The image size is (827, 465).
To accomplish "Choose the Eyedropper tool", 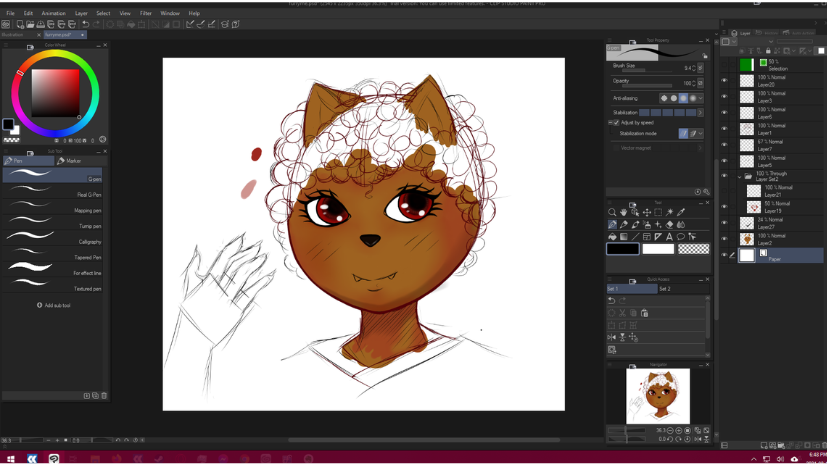I will [681, 212].
